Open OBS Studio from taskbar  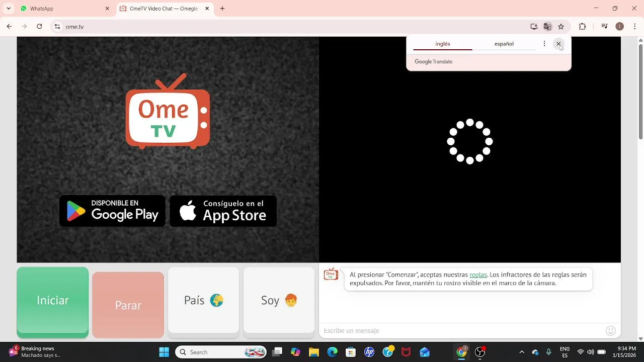point(480,352)
